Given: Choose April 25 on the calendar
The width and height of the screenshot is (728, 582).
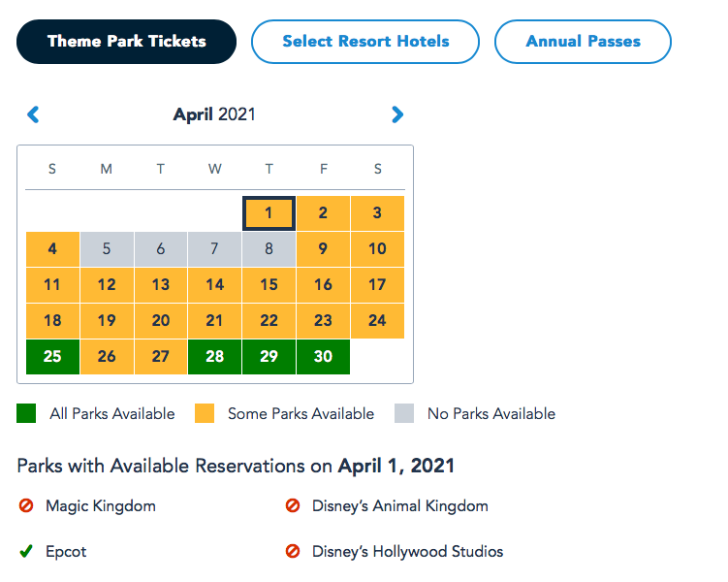Looking at the screenshot, I should click(x=52, y=357).
